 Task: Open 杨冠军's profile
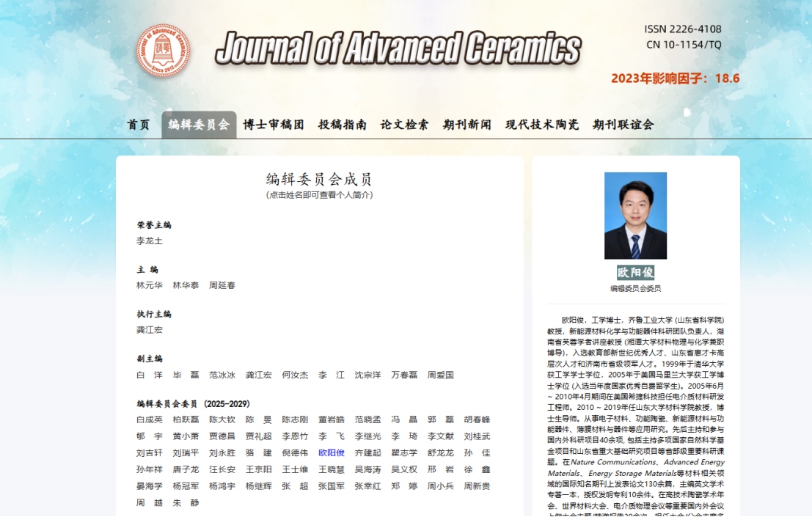pos(186,486)
